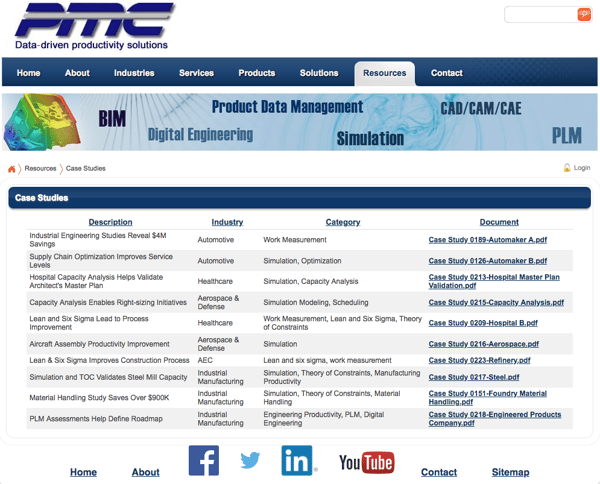The height and width of the screenshot is (484, 600).
Task: Click 'Simulation, Optimization' category cell
Action: point(302,261)
